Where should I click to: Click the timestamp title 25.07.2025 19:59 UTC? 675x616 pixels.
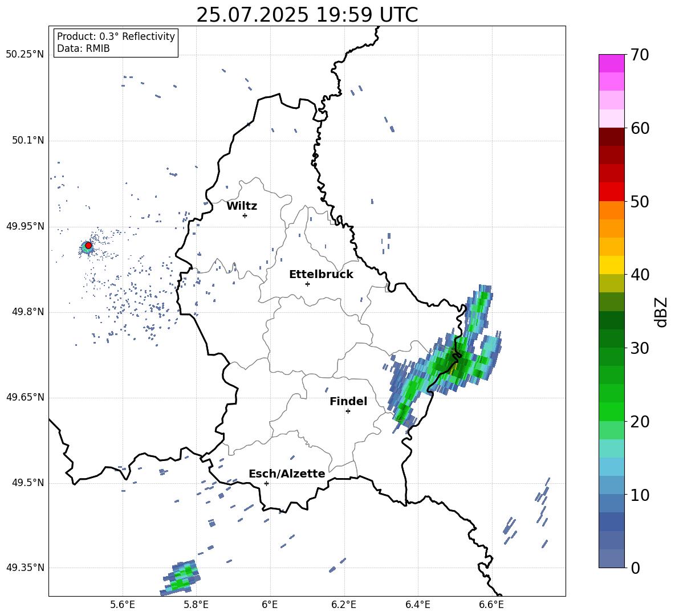pos(307,15)
